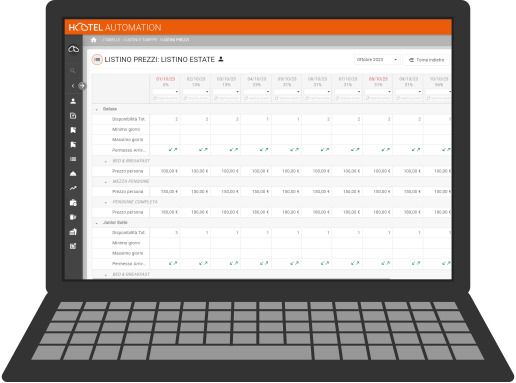Screen dimensions: 516x383
Task: Click the Hotel Automation logo
Action: click(115, 27)
